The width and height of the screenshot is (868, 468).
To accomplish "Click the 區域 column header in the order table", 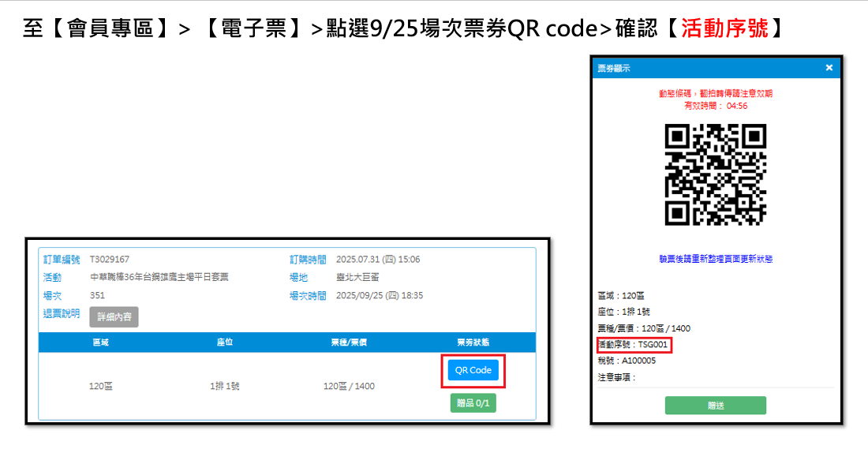I will [x=101, y=343].
